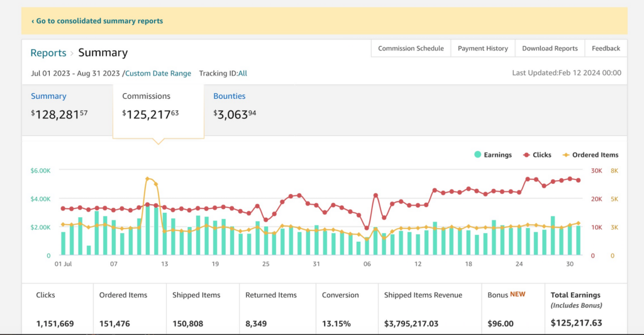Viewport: 644px width, 335px height.
Task: Click the Shipped Items Revenue cell
Action: point(428,309)
